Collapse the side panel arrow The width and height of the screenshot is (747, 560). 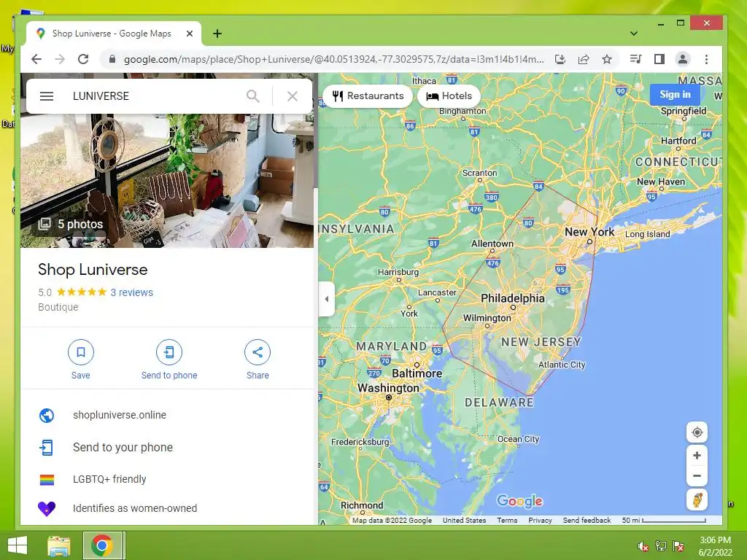(x=327, y=299)
